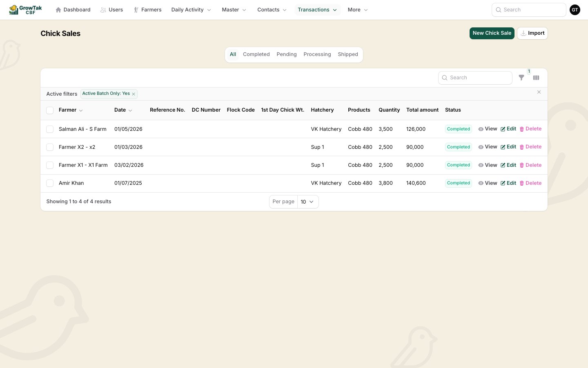This screenshot has height=368, width=588.
Task: Click the table Search field
Action: 475,78
